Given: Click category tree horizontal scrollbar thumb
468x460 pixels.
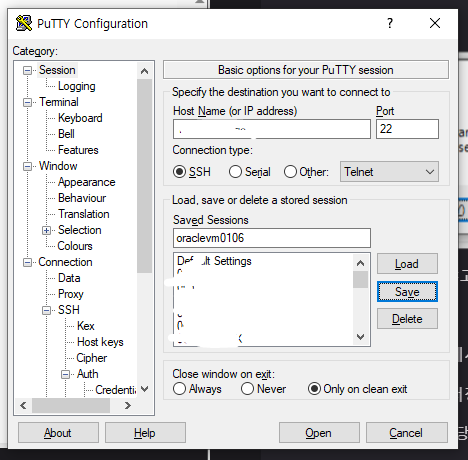Looking at the screenshot, I should tap(71, 405).
